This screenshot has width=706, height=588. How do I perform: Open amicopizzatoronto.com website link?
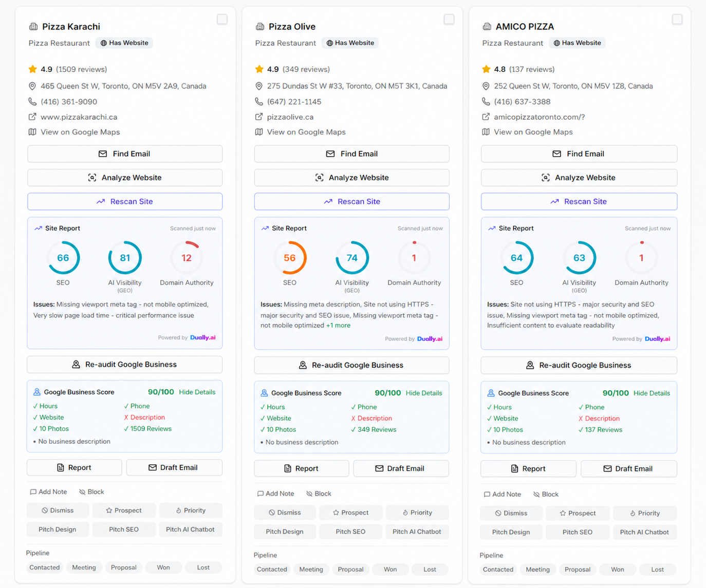[540, 117]
